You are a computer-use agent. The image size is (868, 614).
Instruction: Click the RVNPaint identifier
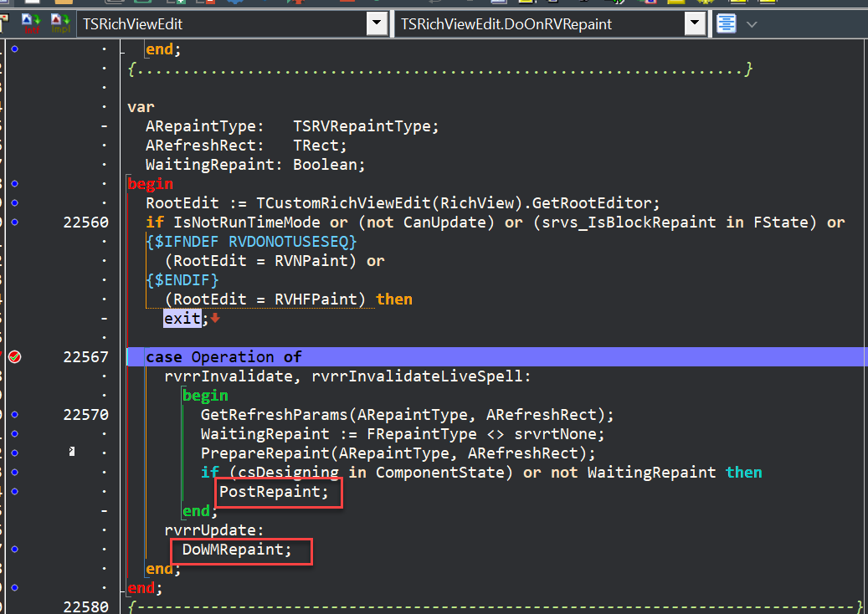(x=311, y=260)
